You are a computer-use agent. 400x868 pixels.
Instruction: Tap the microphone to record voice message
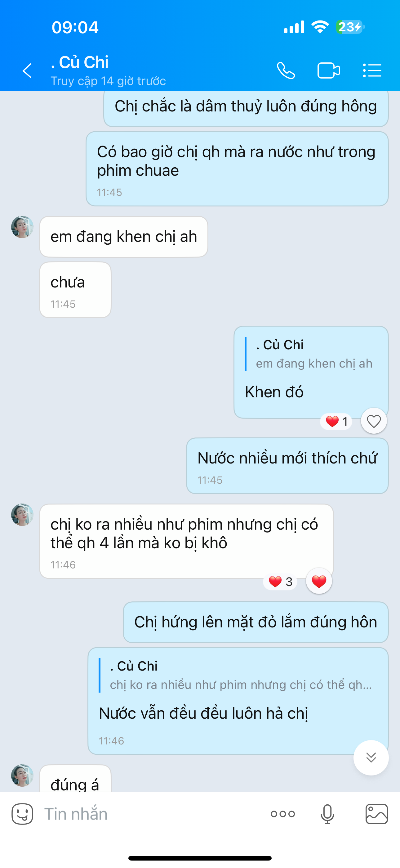(327, 814)
